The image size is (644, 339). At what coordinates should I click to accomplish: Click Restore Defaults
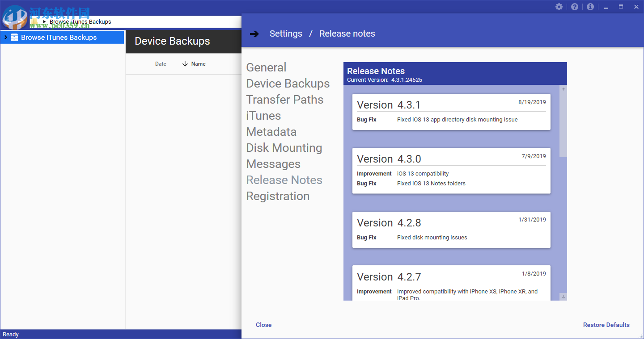(x=606, y=325)
